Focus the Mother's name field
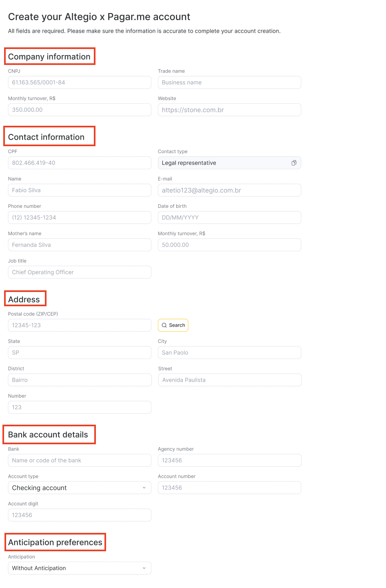386x588 pixels. [80, 245]
